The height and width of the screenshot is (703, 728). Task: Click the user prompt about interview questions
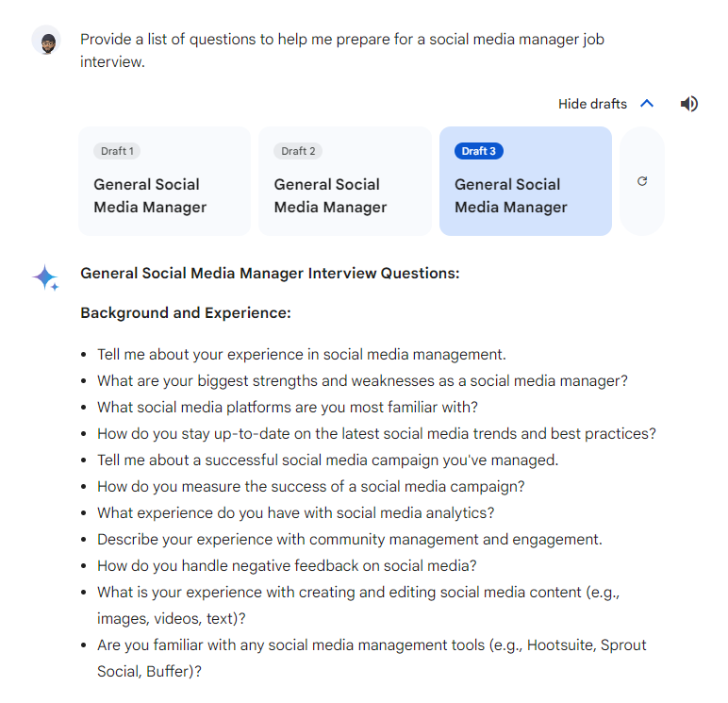[x=341, y=51]
